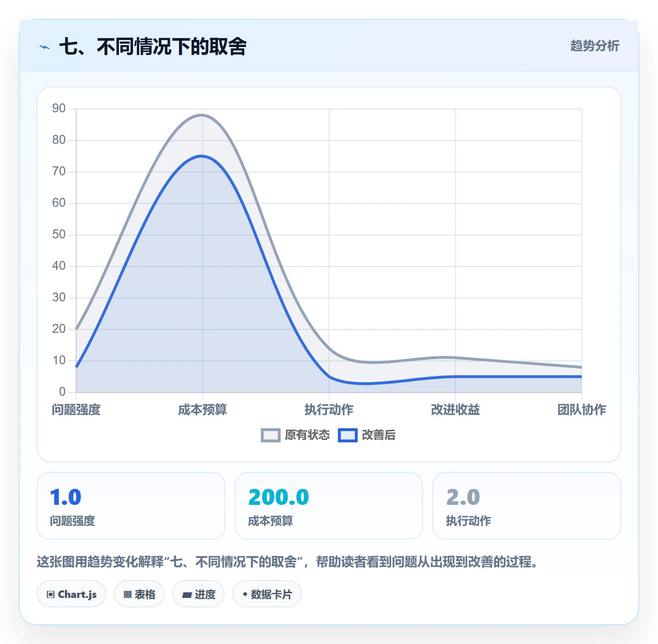Click the x-axis label "执行动作" under the chart
658x644 pixels.
tap(329, 409)
